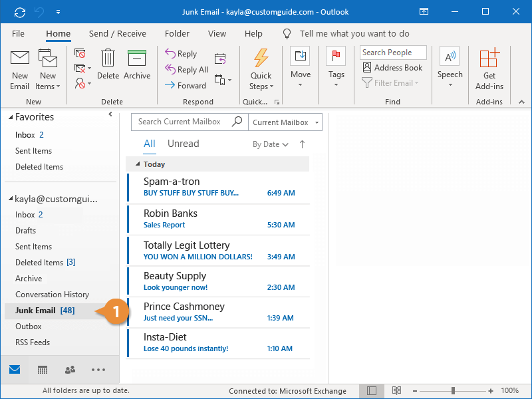Collapse the Today group
The height and width of the screenshot is (399, 532).
coord(138,164)
